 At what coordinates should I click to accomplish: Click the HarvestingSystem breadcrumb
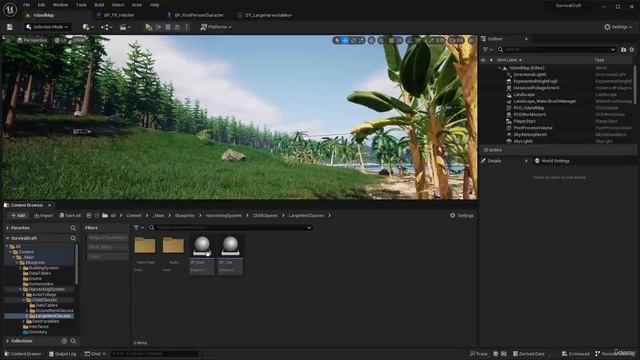(x=224, y=216)
